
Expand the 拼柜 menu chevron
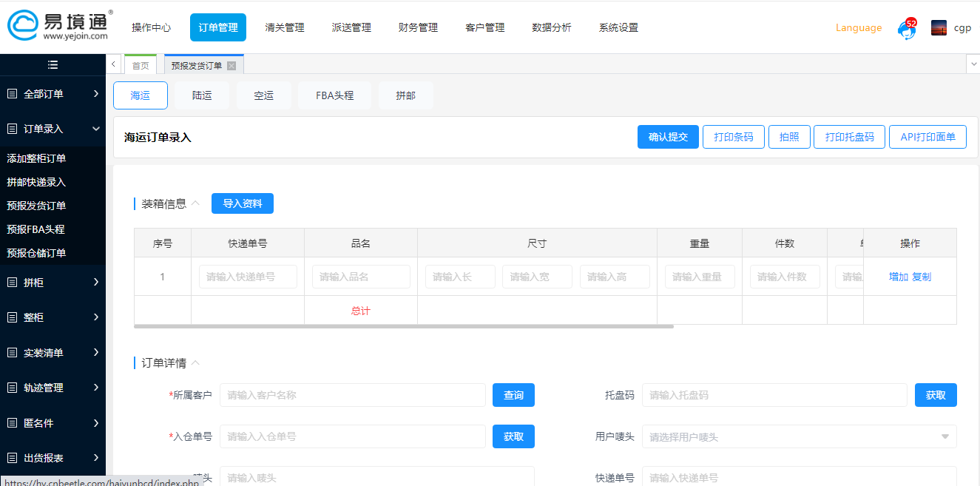[96, 282]
